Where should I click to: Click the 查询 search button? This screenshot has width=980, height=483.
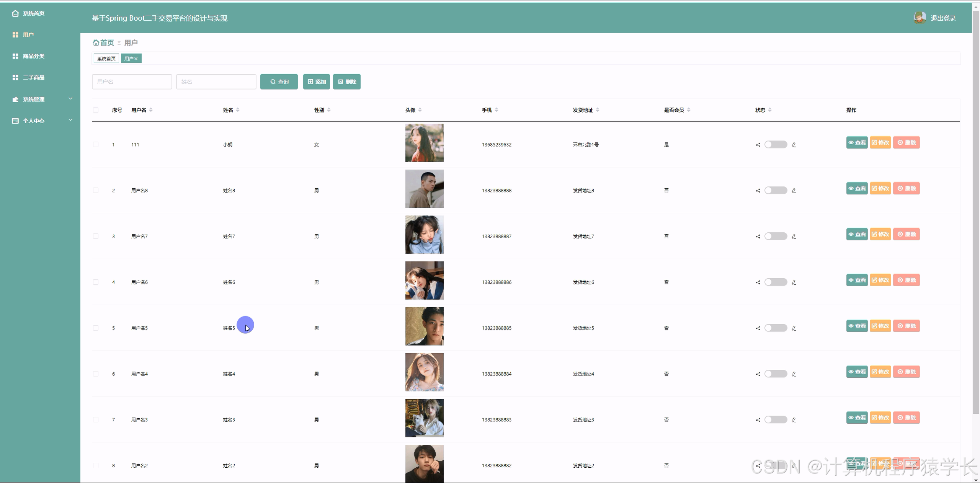[x=279, y=82]
